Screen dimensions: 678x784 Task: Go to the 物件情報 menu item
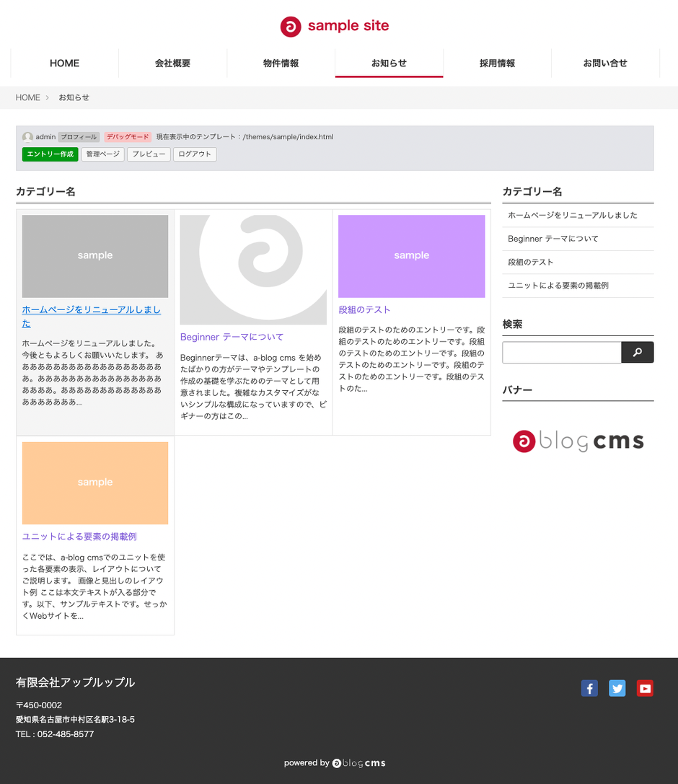pos(281,63)
